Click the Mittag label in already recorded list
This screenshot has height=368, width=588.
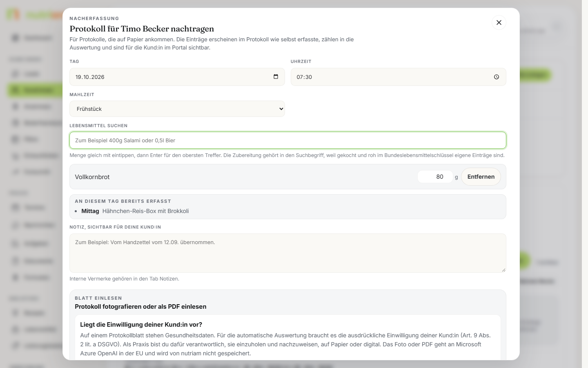90,211
